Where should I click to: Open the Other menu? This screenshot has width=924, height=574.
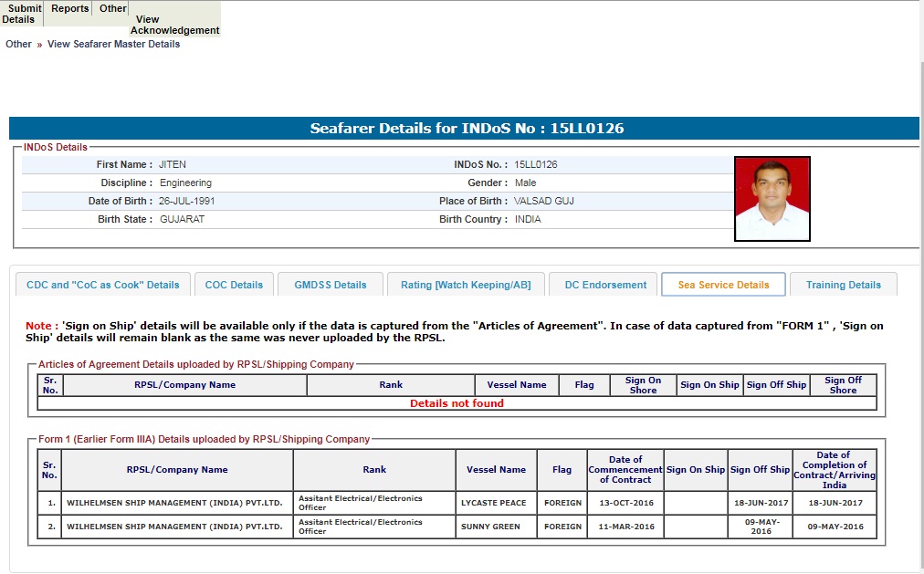[113, 9]
